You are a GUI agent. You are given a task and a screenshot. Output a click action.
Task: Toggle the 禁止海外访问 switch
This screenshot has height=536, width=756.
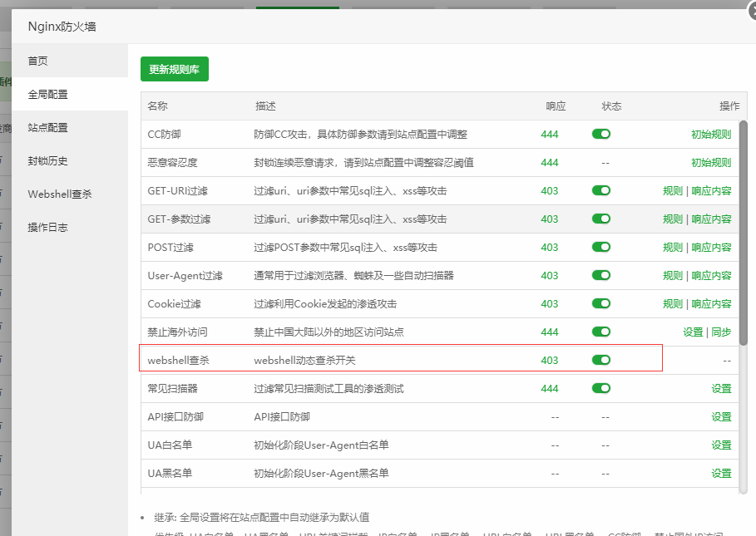(x=600, y=332)
